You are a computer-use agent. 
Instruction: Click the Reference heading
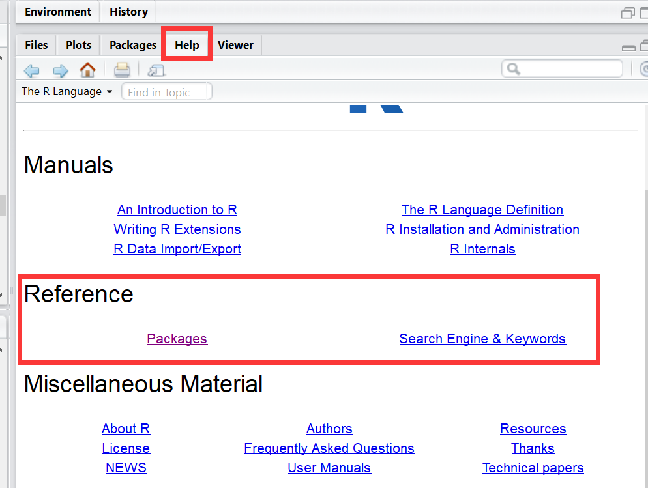pos(79,294)
